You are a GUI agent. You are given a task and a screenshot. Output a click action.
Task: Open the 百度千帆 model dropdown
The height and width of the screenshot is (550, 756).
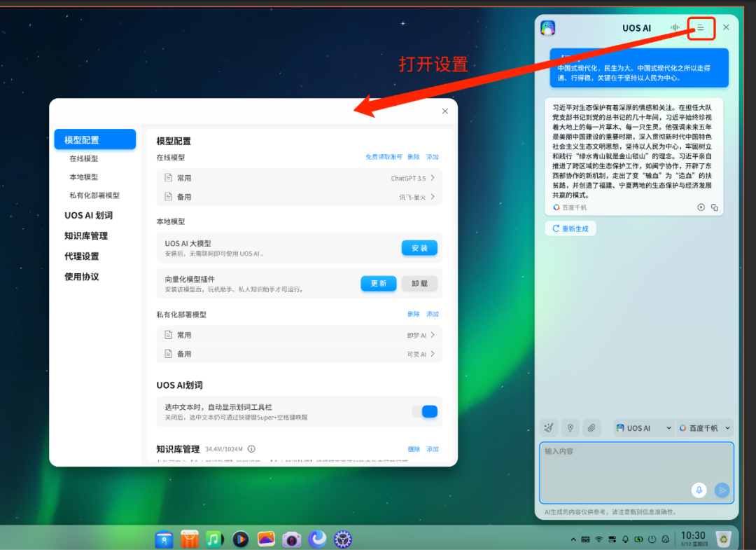pyautogui.click(x=704, y=428)
